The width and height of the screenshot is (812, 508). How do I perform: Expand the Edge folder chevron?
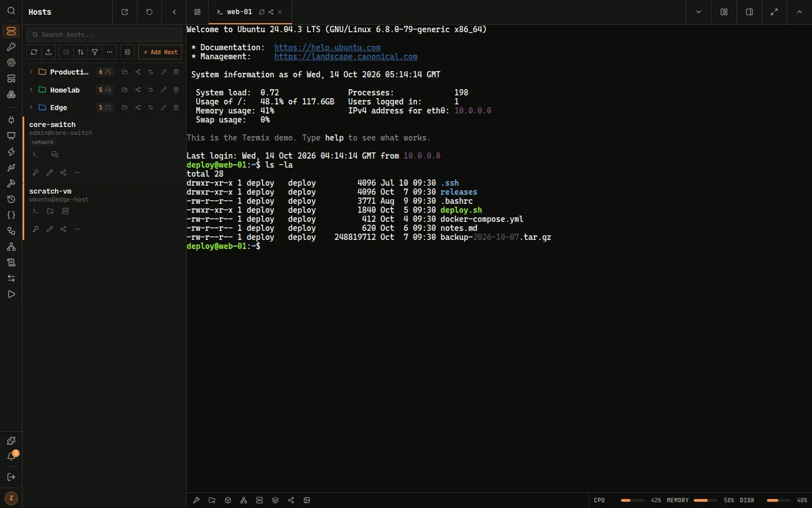pyautogui.click(x=31, y=107)
